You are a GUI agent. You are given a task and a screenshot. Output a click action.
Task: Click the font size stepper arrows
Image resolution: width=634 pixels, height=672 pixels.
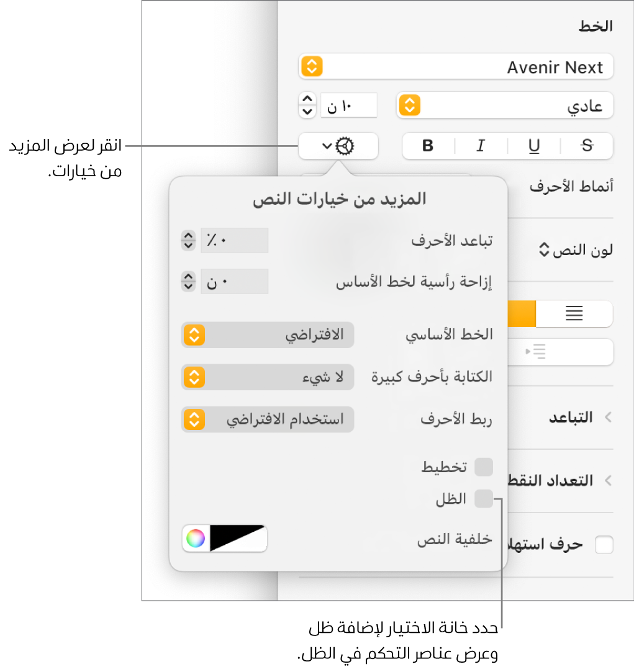tap(307, 105)
